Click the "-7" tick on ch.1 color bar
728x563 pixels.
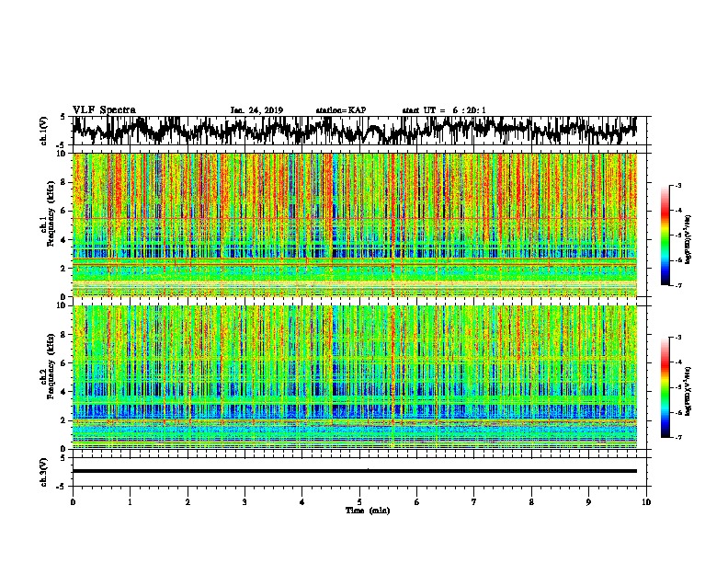coord(678,285)
